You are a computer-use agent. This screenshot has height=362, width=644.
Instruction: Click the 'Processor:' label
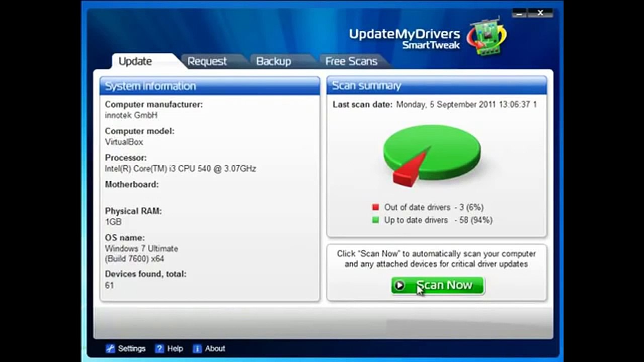[126, 158]
